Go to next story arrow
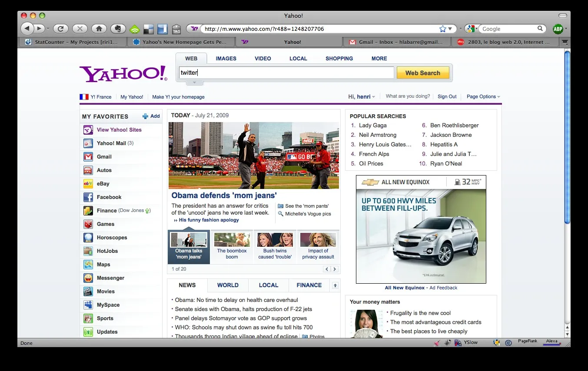Image resolution: width=588 pixels, height=371 pixels. (335, 269)
